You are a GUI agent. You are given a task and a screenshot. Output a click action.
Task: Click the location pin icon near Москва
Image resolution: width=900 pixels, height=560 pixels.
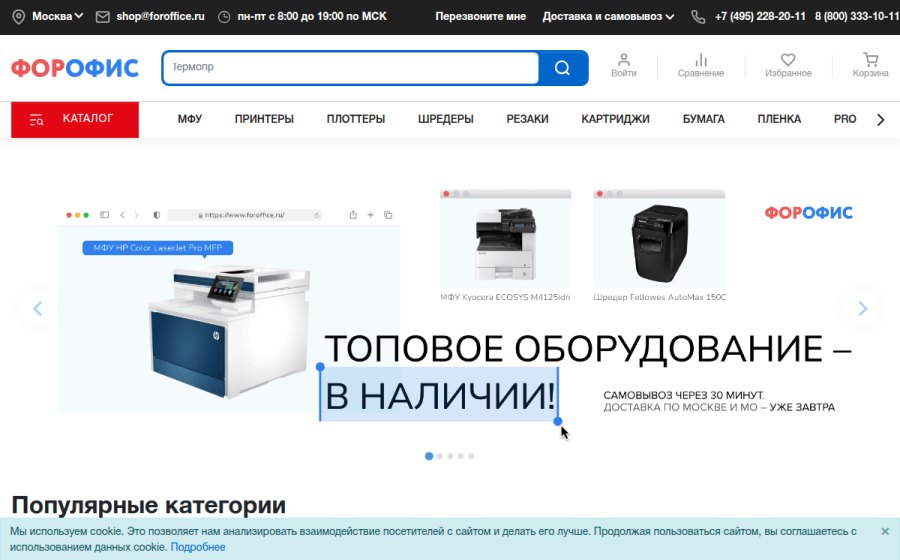[x=18, y=17]
